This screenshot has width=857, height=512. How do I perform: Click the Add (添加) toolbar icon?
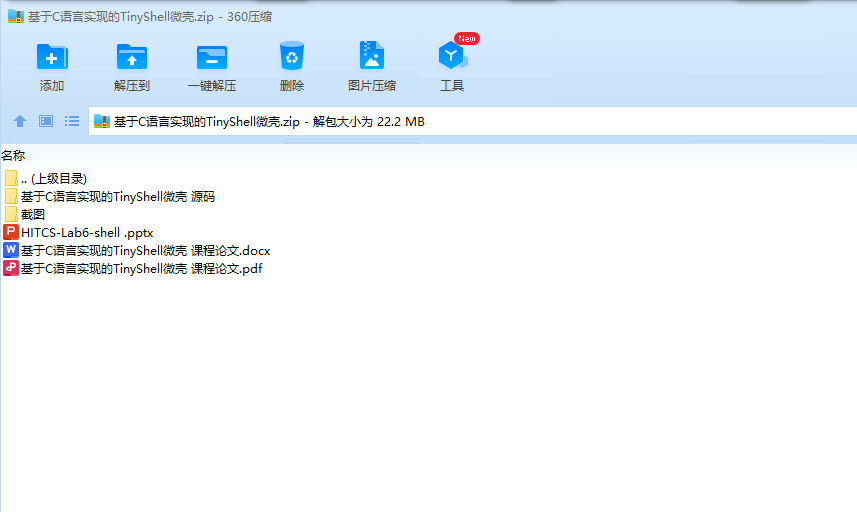pyautogui.click(x=52, y=57)
